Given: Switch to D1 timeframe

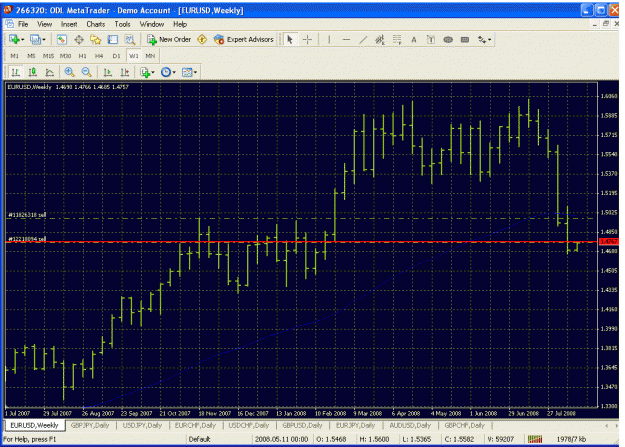Looking at the screenshot, I should click(x=116, y=56).
